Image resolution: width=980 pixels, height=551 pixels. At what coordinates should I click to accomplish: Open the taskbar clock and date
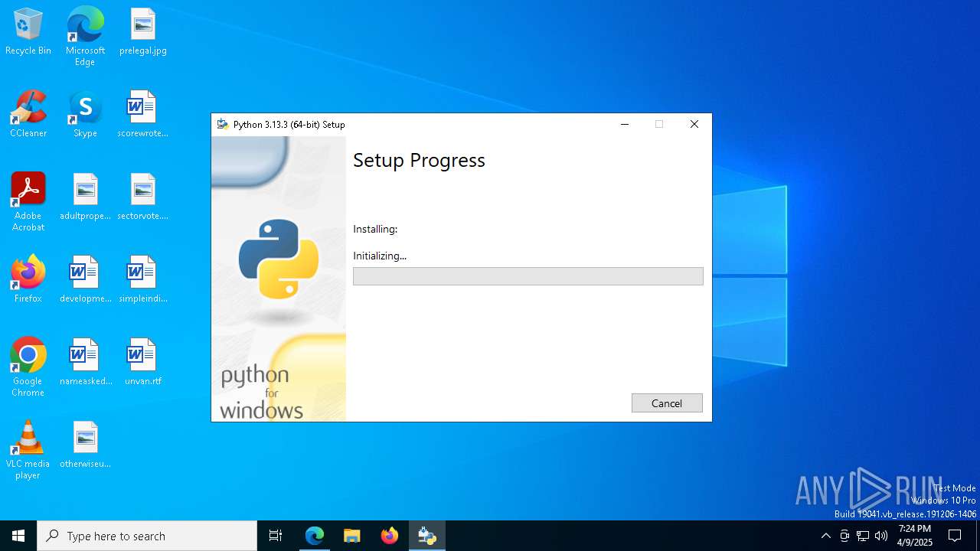tap(915, 536)
